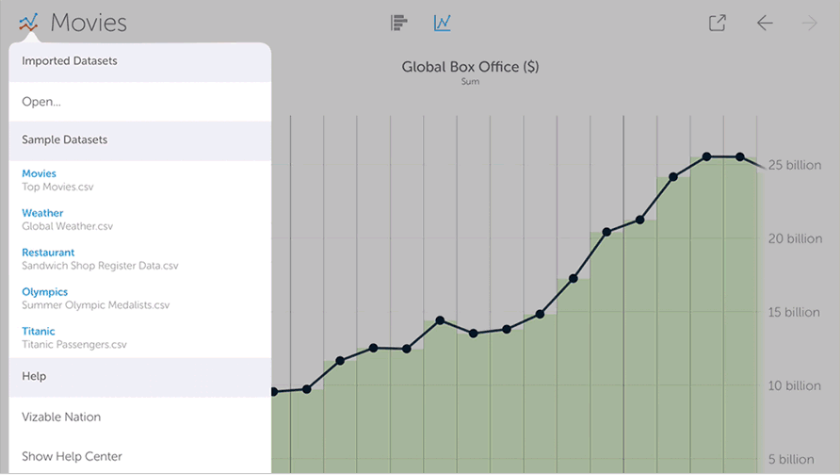Select the line chart view icon
The width and height of the screenshot is (840, 475).
(442, 22)
